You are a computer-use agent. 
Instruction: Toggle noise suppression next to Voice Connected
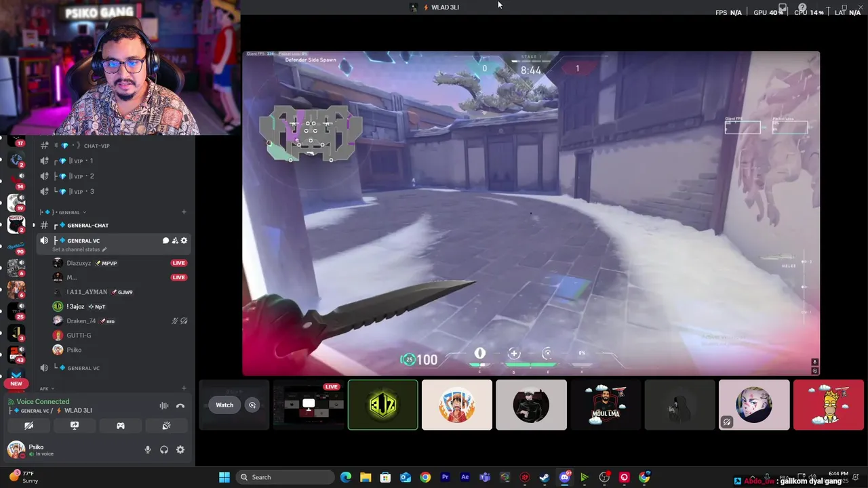[x=164, y=406]
